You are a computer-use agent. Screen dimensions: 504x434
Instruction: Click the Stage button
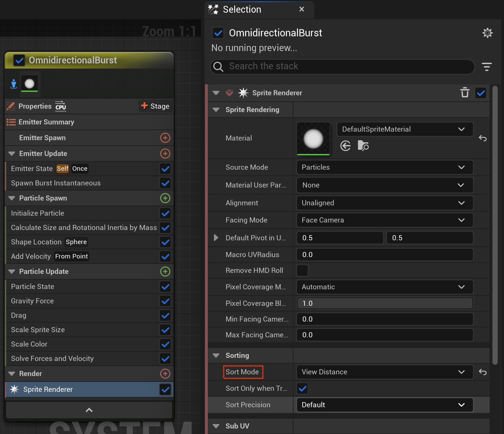click(155, 106)
